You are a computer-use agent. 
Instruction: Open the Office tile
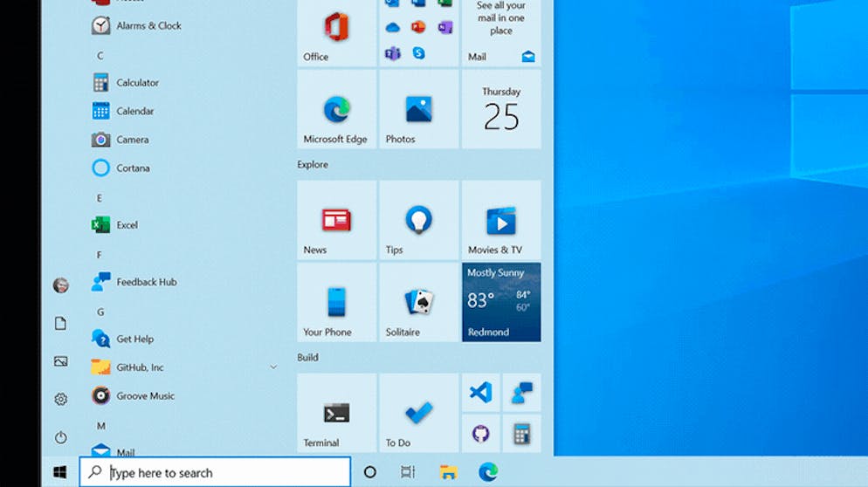[336, 33]
